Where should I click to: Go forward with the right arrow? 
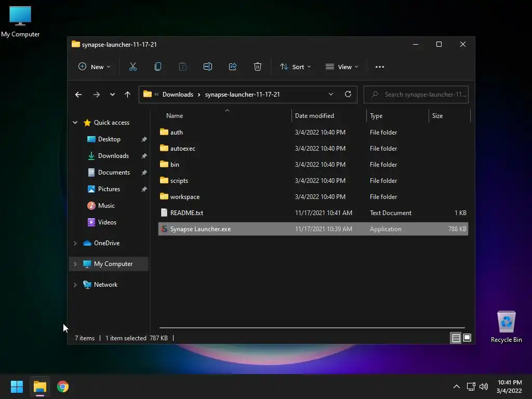click(x=96, y=95)
